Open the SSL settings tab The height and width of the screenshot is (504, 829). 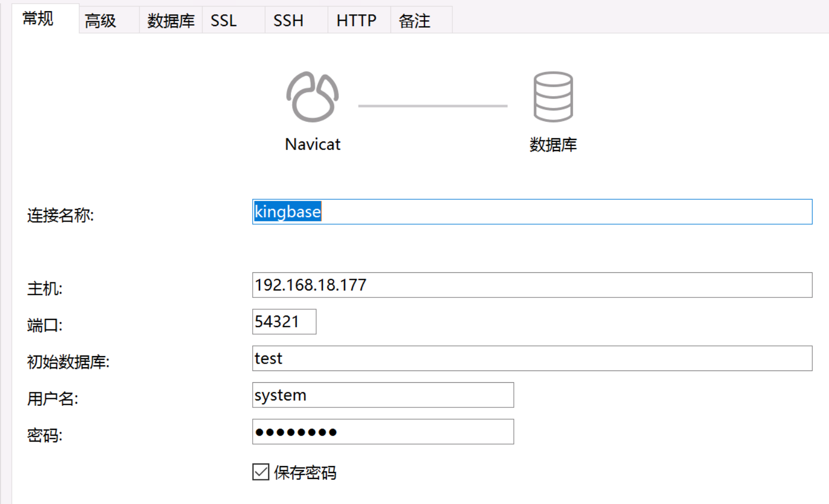click(224, 21)
